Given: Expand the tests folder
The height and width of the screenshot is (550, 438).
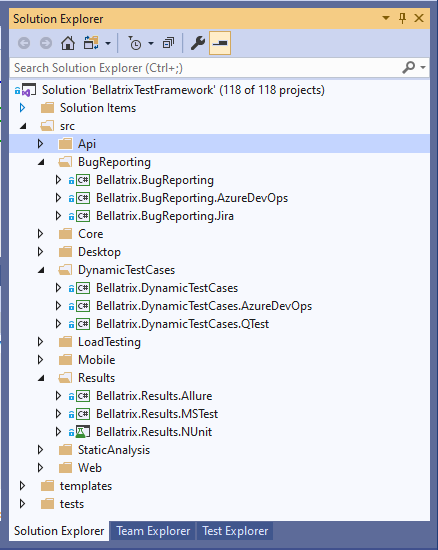Looking at the screenshot, I should tap(22, 504).
